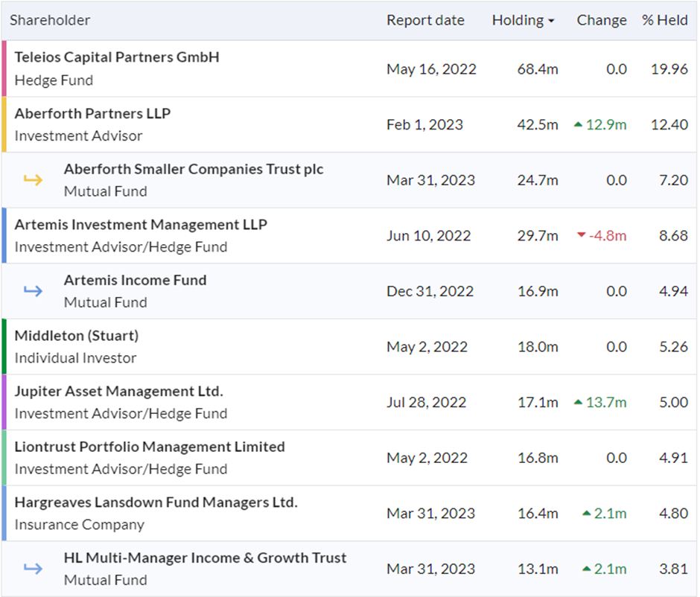Sort table by the Shareholder column header
The height and width of the screenshot is (597, 700).
(x=50, y=20)
